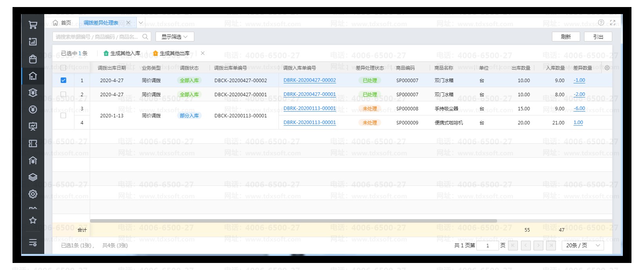Viewport: 644px width, 270px height.
Task: Check the row 2 checkbox
Action: pos(63,94)
